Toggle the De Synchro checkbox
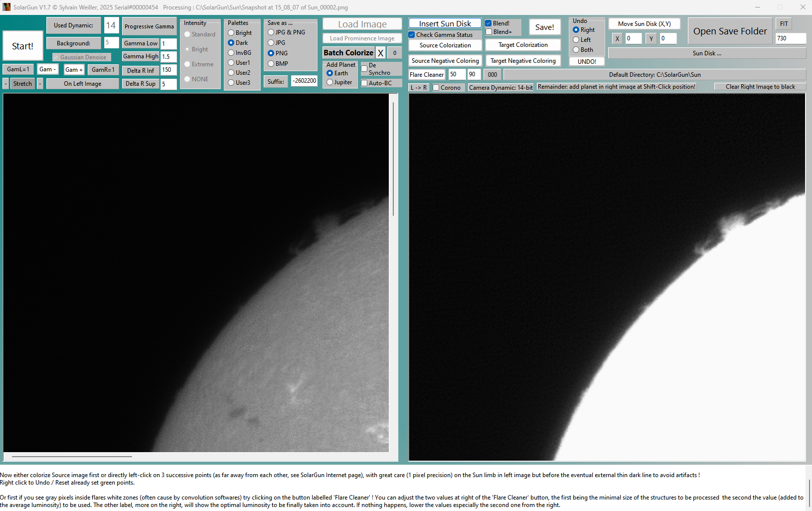Viewport: 812px width, 511px height. pyautogui.click(x=364, y=69)
